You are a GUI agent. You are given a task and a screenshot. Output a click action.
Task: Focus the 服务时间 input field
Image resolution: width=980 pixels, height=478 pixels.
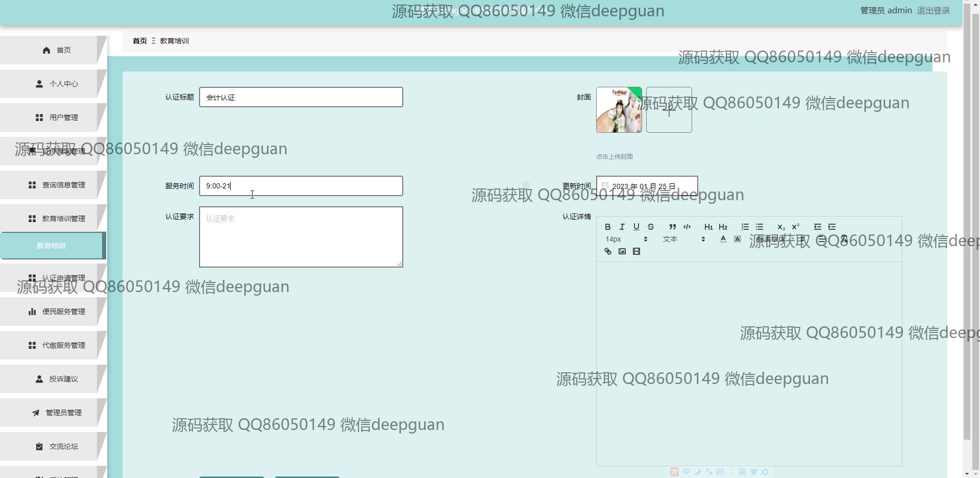[301, 186]
